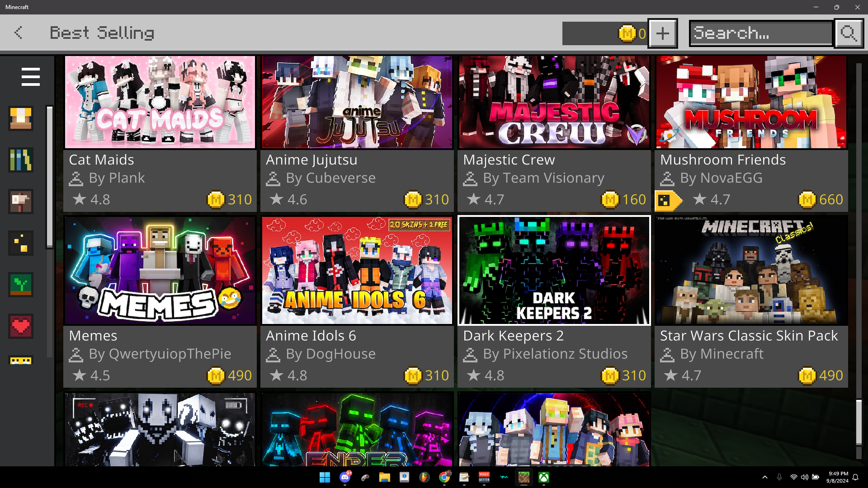Click the main content vertical scrollbar
The width and height of the screenshot is (868, 488).
[x=859, y=422]
